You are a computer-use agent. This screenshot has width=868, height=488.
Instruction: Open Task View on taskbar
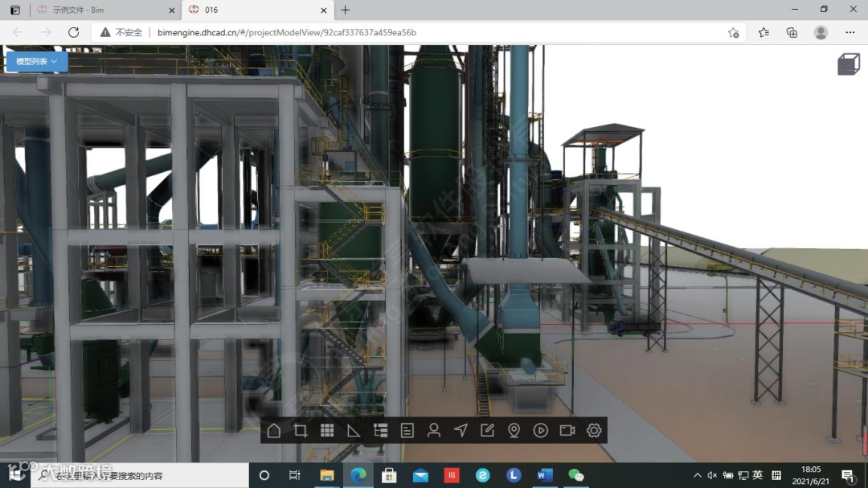[x=294, y=475]
